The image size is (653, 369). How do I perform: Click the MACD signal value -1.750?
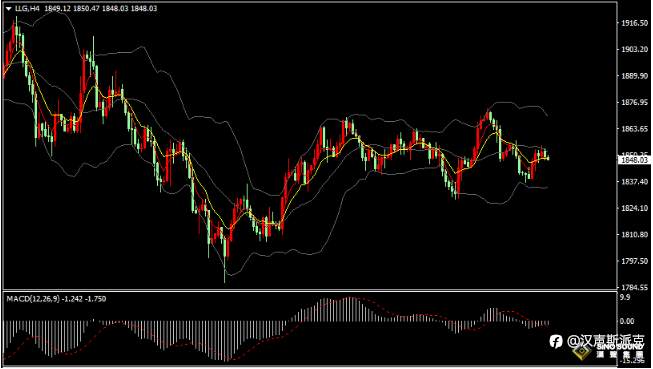coord(96,299)
